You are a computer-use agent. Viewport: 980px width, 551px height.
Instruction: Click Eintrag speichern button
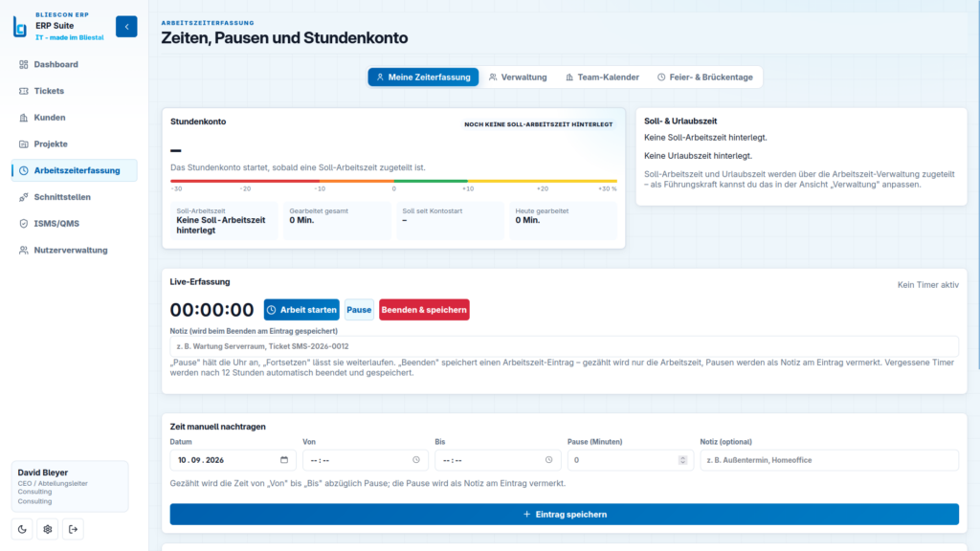[x=564, y=514]
